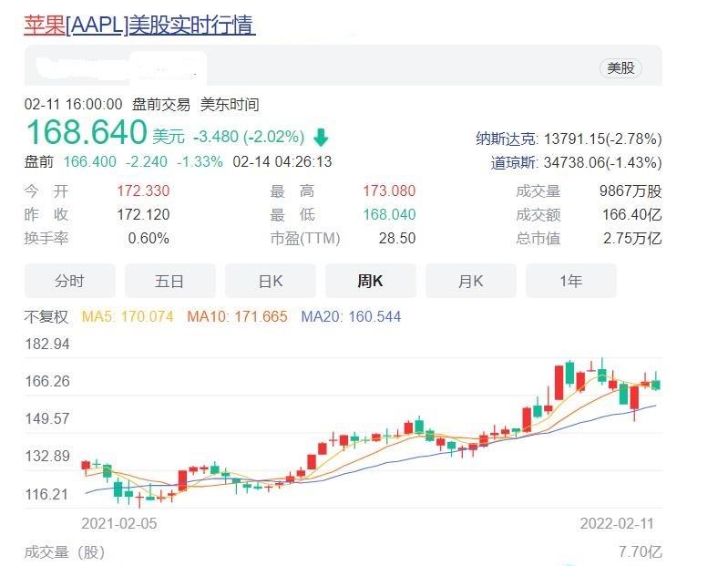This screenshot has height=566, width=728.
Task: Click the 166.26 axis price label
Action: (x=47, y=381)
